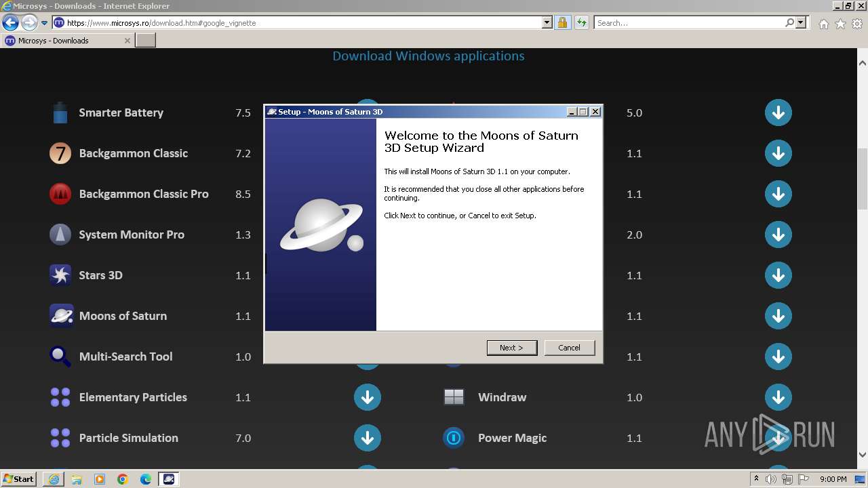This screenshot has height=488, width=868.
Task: Click the Moons of Saturn app icon
Action: pyautogui.click(x=60, y=316)
